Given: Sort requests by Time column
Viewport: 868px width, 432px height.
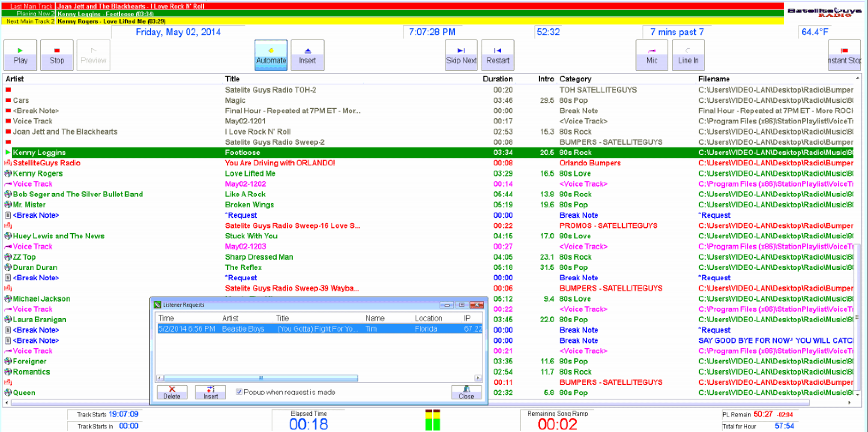Looking at the screenshot, I should tap(166, 318).
